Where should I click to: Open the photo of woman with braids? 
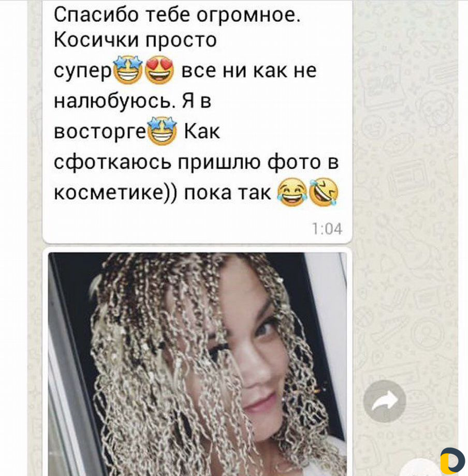197,364
